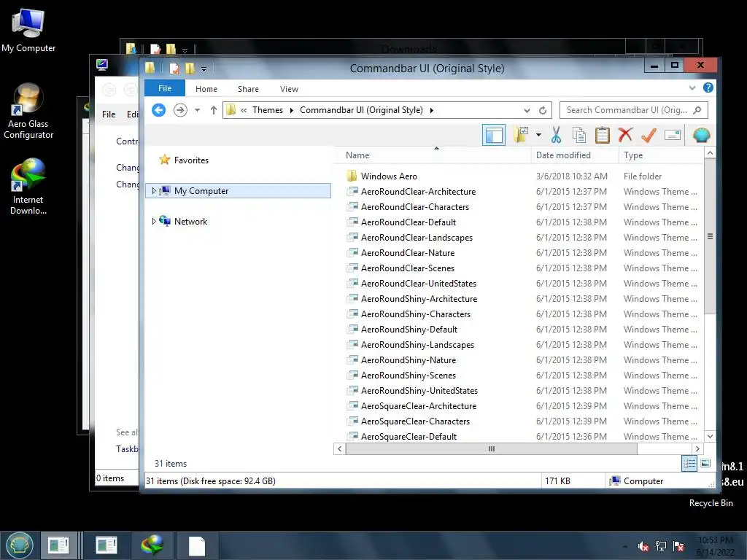This screenshot has width=747, height=560.
Task: Open the Internet Download Manager taskbar icon
Action: (x=152, y=545)
